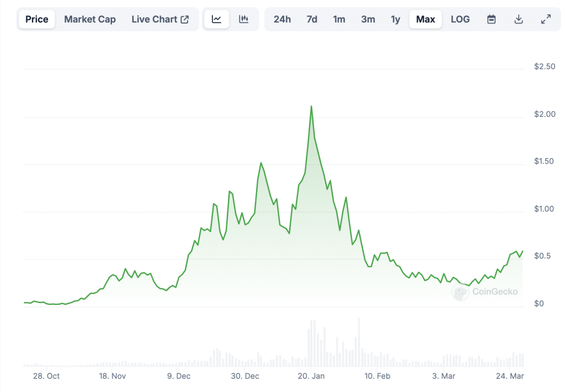Set time range to 7d
Screen dimensions: 565x392
pos(312,19)
